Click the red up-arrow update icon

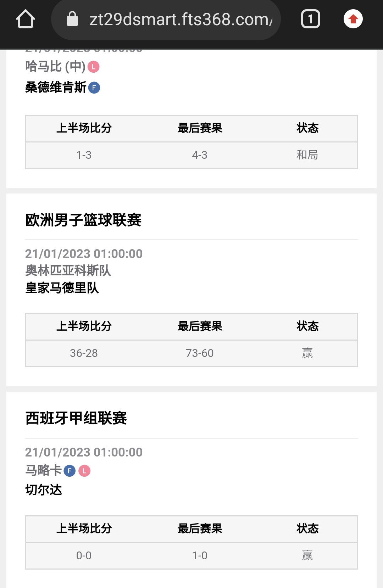coord(353,19)
